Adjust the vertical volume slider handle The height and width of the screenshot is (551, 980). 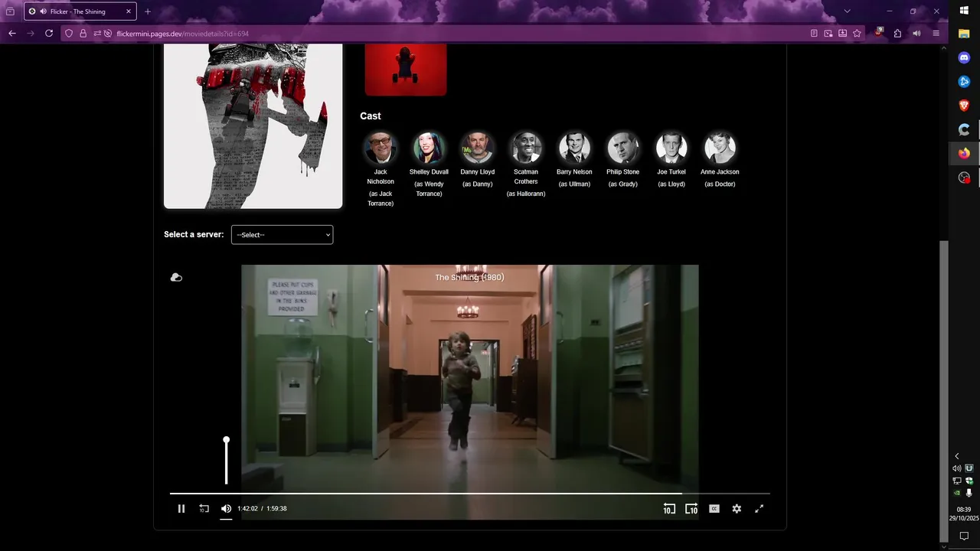click(226, 440)
